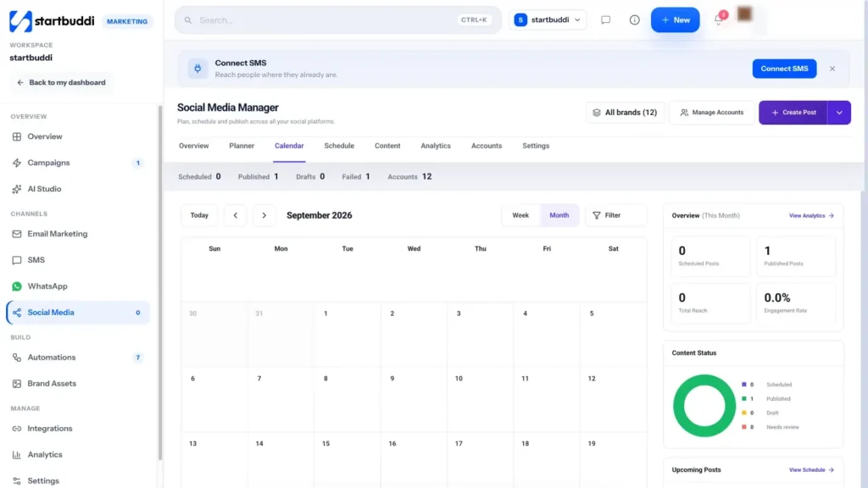Switch calendar to Month view
Image resolution: width=868 pixels, height=488 pixels.
(x=559, y=215)
